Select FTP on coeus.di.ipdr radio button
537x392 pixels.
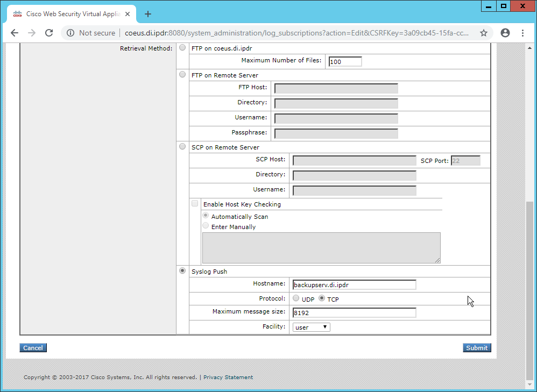pyautogui.click(x=182, y=47)
